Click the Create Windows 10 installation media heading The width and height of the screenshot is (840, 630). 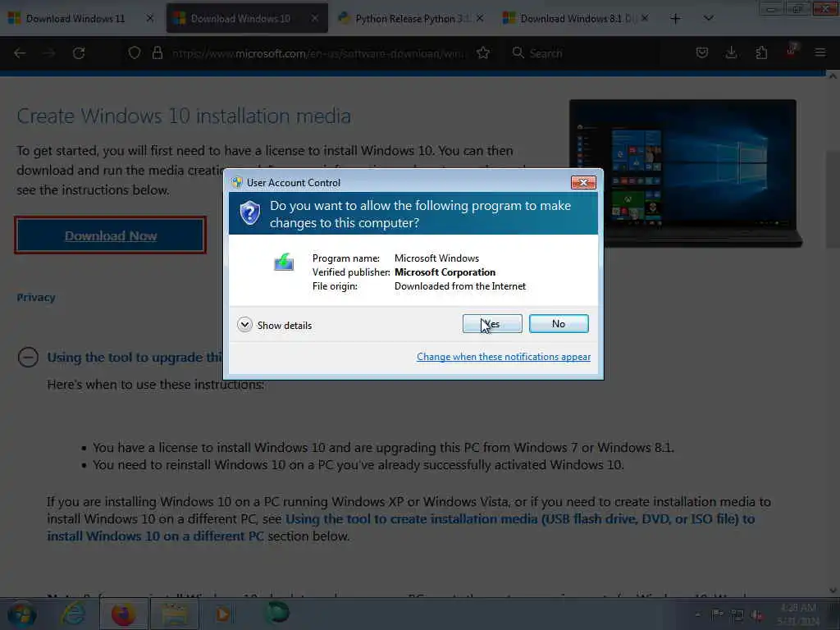[184, 116]
